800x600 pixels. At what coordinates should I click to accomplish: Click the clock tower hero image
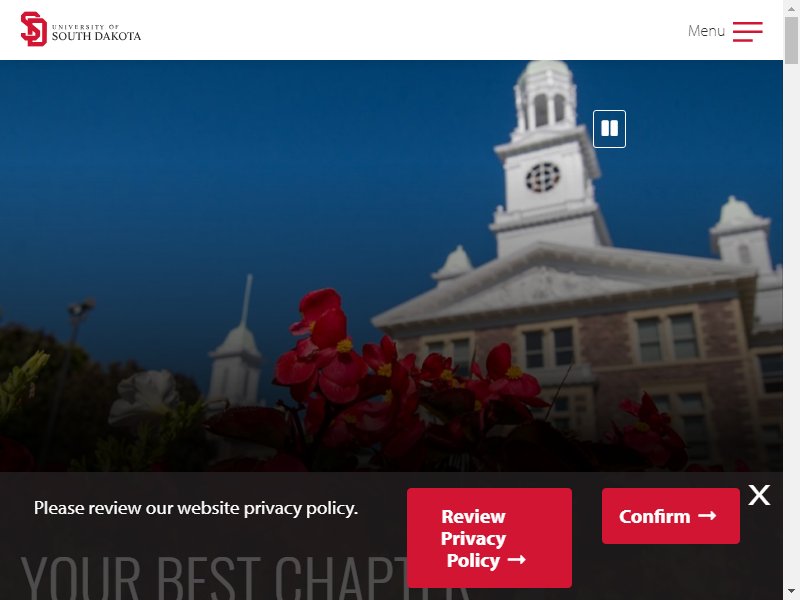391,266
